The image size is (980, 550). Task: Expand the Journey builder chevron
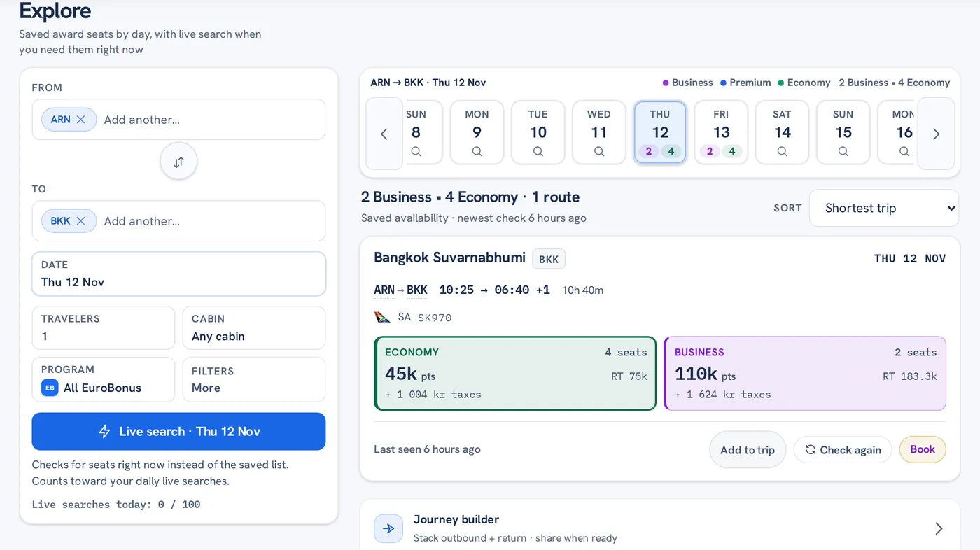[x=939, y=528]
